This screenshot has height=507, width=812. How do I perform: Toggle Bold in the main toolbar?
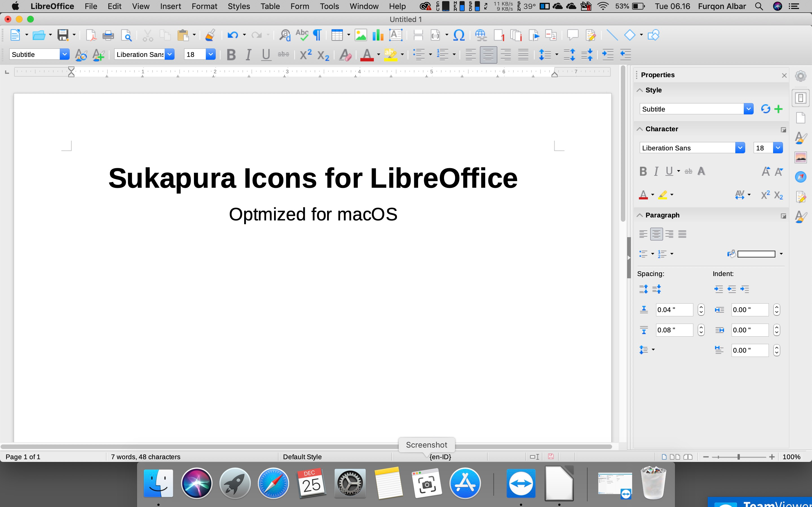[231, 55]
